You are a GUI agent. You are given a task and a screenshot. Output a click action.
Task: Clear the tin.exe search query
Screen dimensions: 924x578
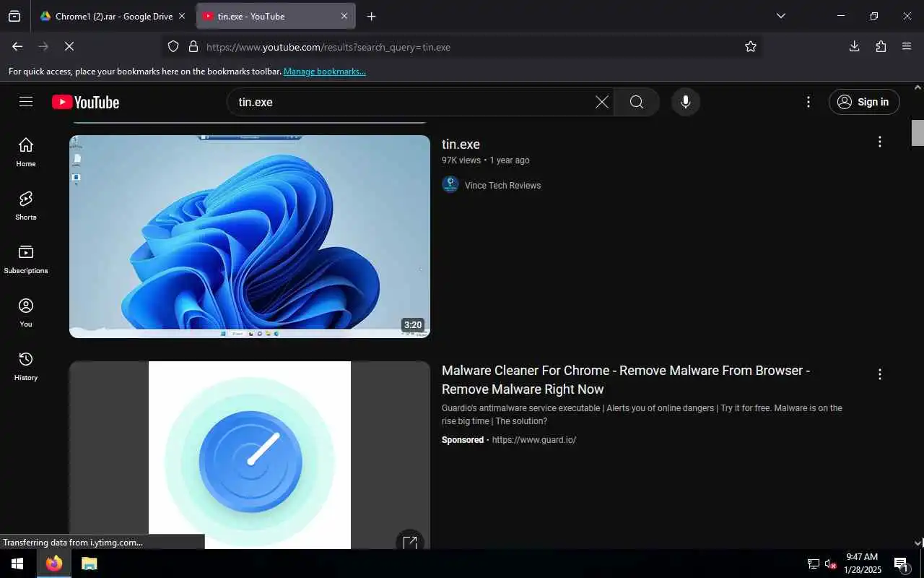pos(602,102)
